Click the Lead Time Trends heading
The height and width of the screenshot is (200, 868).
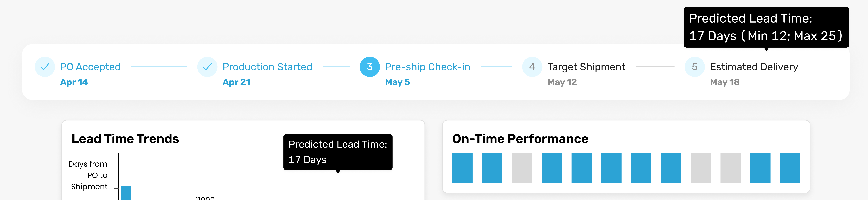click(x=125, y=139)
